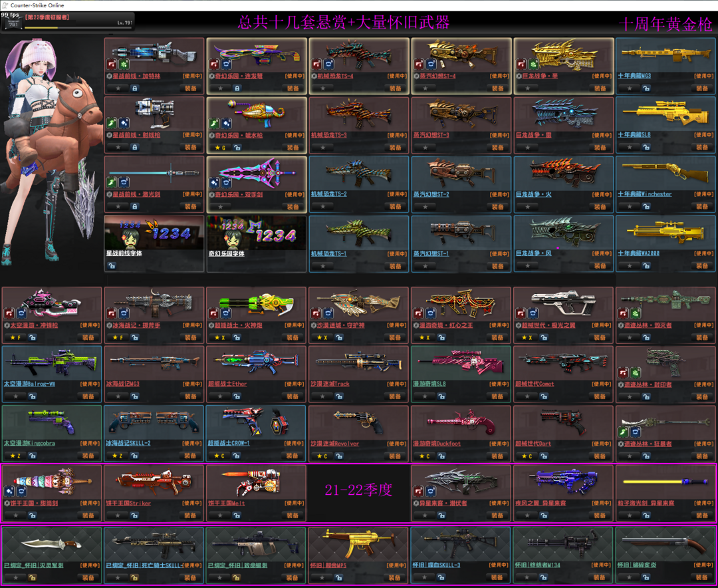The height and width of the screenshot is (588, 718).
Task: Open the 沙漠迷城Track weapon name link
Action: coord(330,384)
